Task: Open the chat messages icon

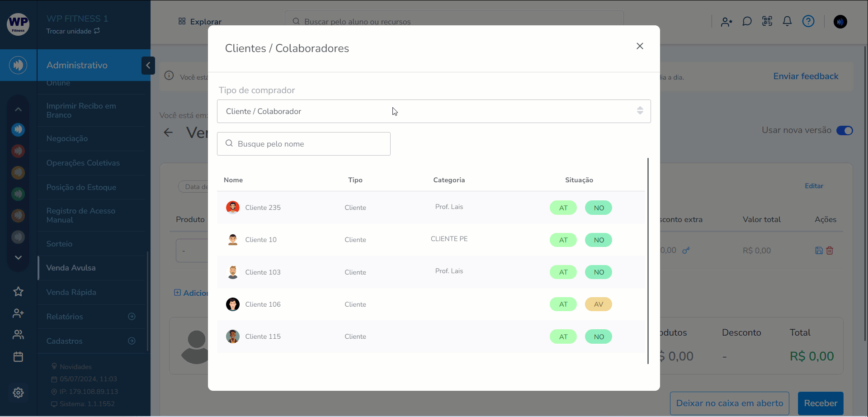Action: click(x=747, y=21)
